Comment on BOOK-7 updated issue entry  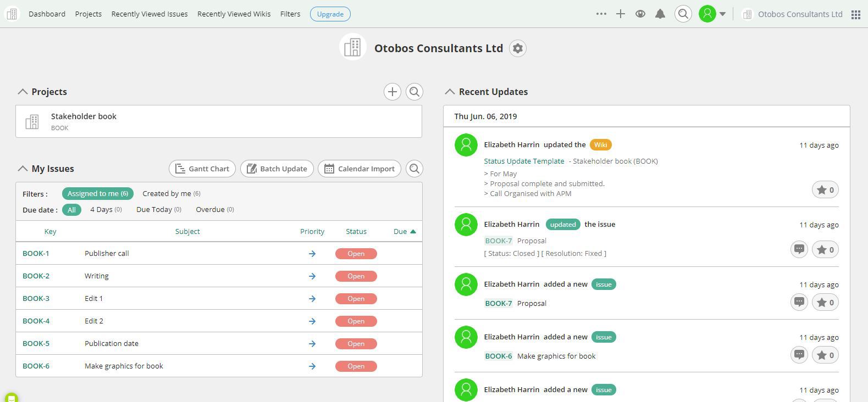(x=799, y=249)
